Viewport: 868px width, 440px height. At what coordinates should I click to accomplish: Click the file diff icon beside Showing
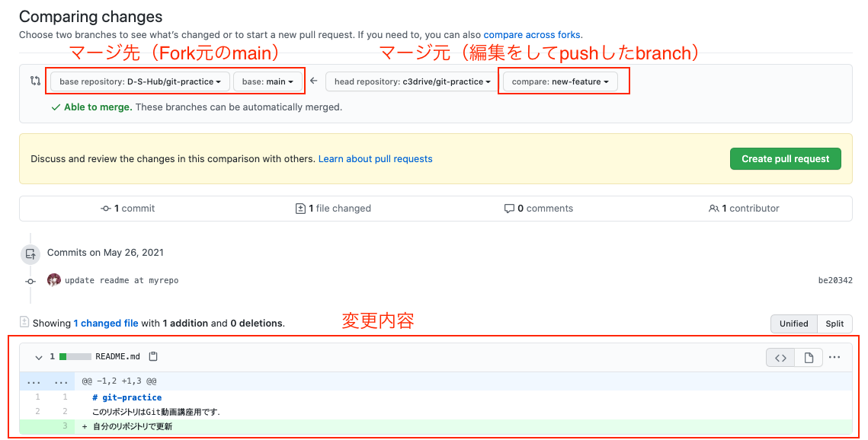[24, 322]
